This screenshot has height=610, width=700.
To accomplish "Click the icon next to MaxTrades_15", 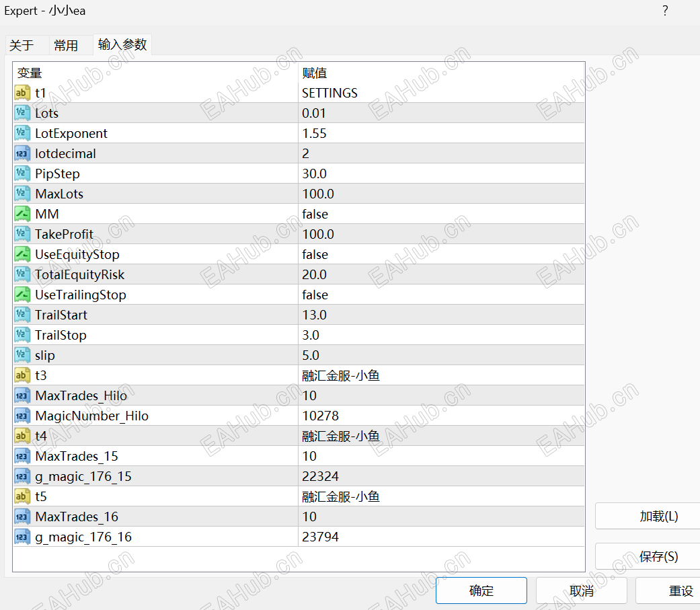I will pos(22,456).
